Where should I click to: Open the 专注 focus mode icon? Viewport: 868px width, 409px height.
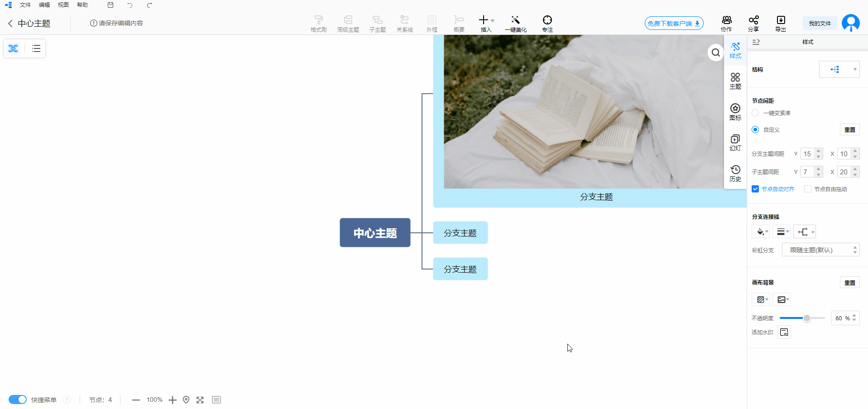[547, 20]
